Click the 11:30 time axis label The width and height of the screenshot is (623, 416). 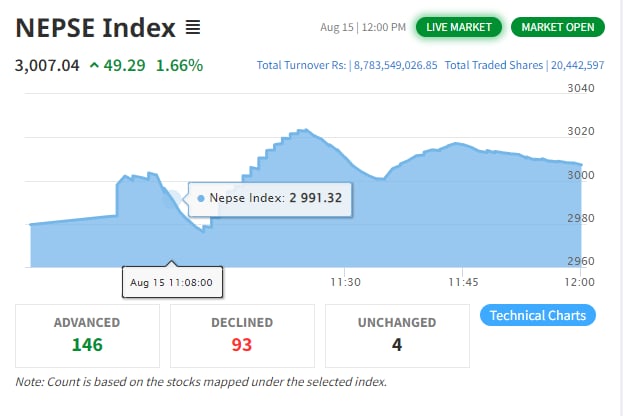(344, 282)
